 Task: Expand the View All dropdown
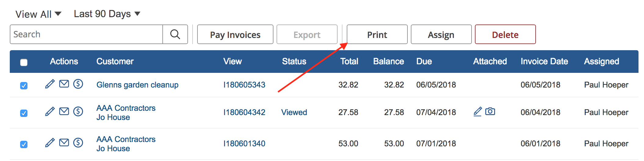tap(38, 14)
